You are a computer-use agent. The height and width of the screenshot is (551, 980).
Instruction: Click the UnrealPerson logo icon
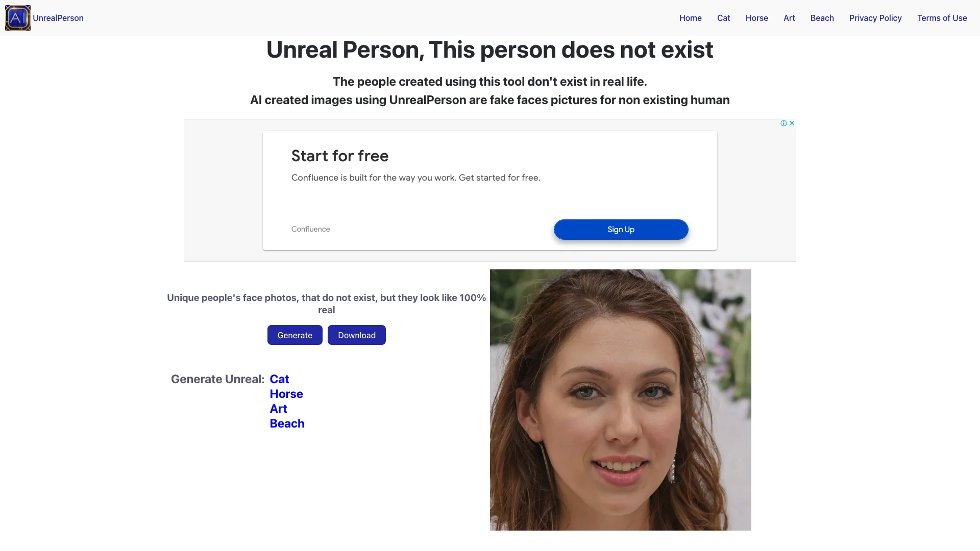click(17, 18)
